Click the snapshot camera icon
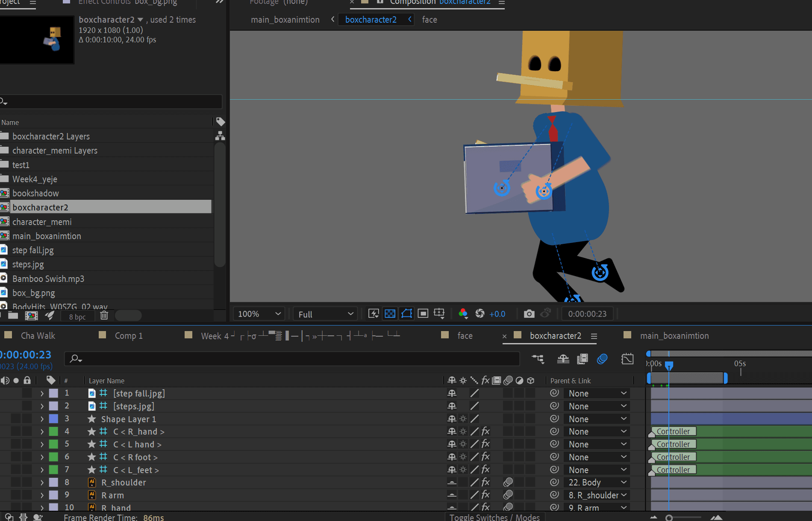 [529, 314]
